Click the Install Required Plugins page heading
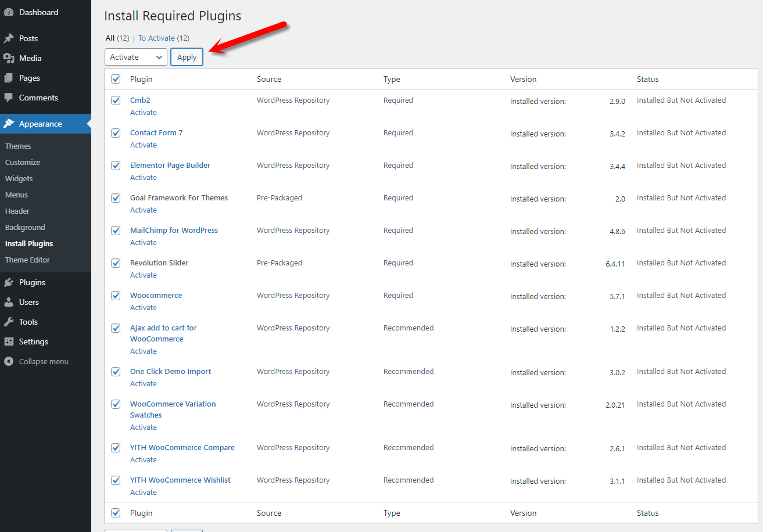763x532 pixels. [x=173, y=16]
